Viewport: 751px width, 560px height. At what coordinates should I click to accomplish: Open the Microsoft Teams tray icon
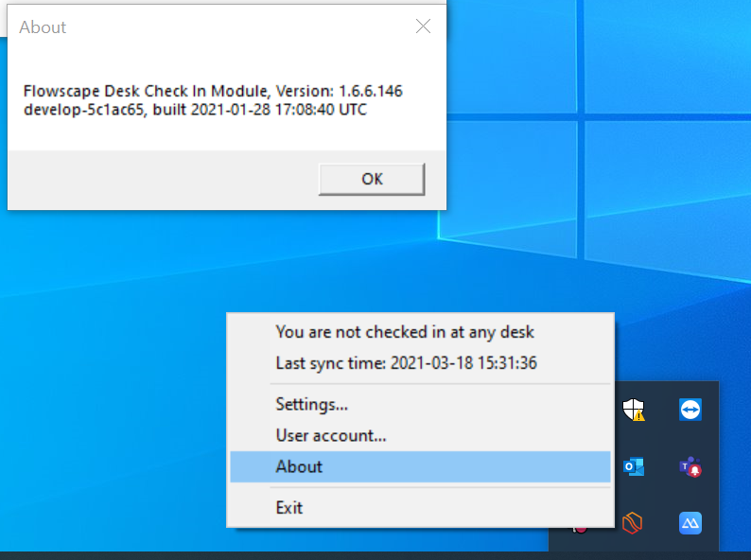pyautogui.click(x=690, y=466)
